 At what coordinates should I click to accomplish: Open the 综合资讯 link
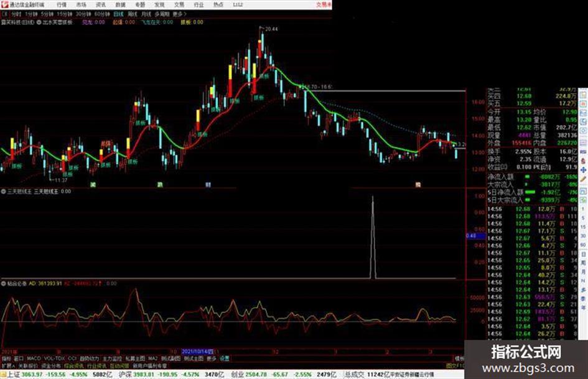pos(73,365)
